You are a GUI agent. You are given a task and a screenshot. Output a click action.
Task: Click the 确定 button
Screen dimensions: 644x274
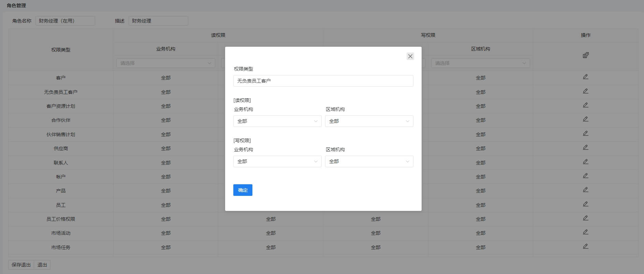click(243, 190)
